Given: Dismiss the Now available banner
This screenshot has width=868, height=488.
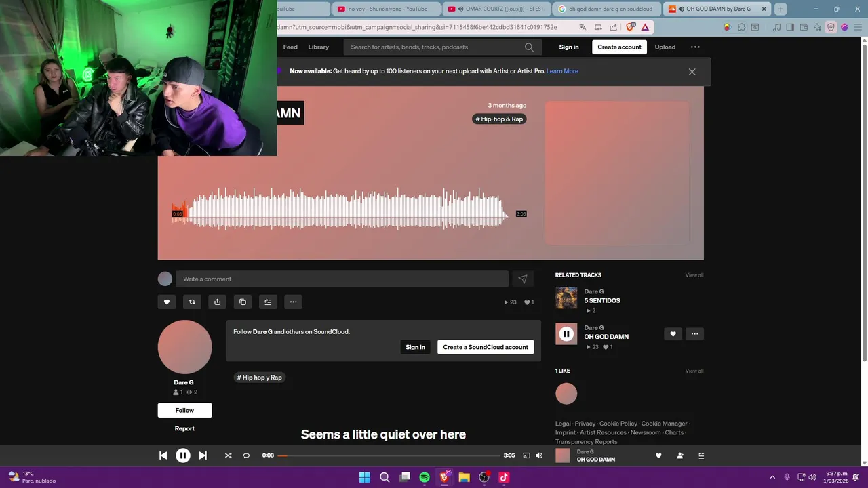Looking at the screenshot, I should (692, 71).
